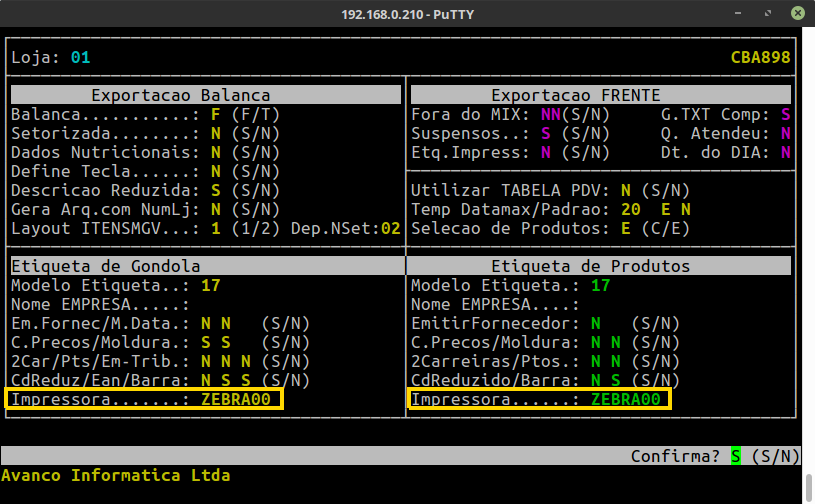
Task: Click Selecao de Produtos E value
Action: [x=625, y=229]
